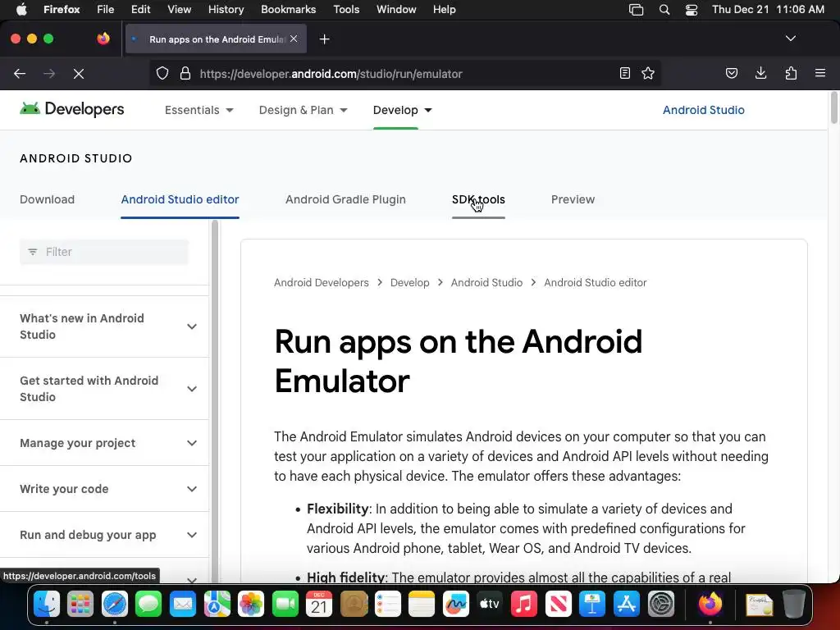Click the pinned Firefox tab icon
Viewport: 840px width, 630px height.
tap(103, 39)
